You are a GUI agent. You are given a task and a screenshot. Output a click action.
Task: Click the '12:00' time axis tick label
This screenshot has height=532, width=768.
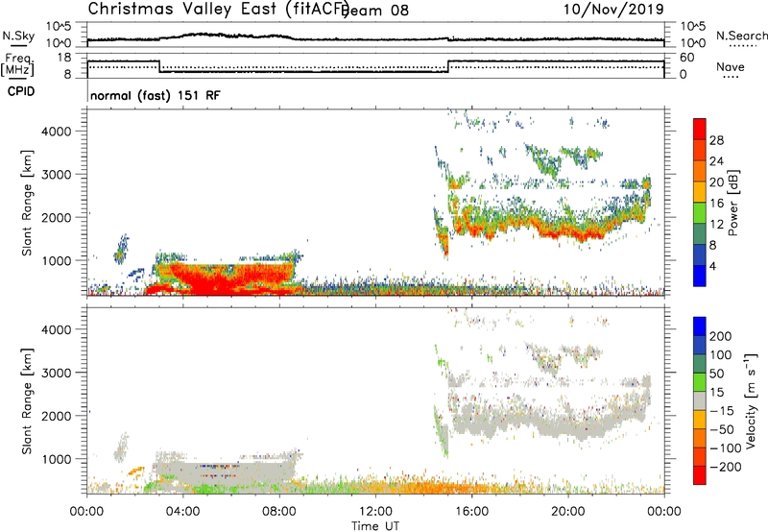coord(375,512)
